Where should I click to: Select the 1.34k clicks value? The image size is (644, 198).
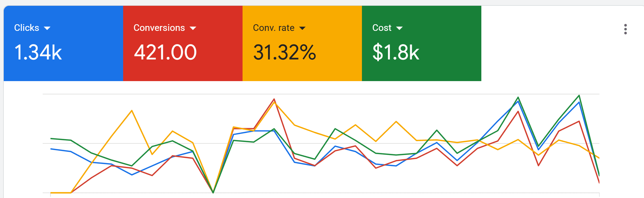tap(38, 52)
